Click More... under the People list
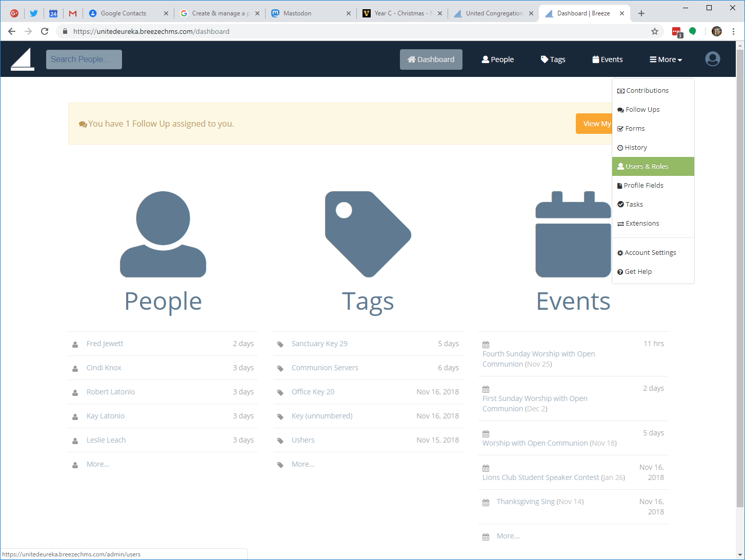The image size is (745, 560). coord(98,464)
